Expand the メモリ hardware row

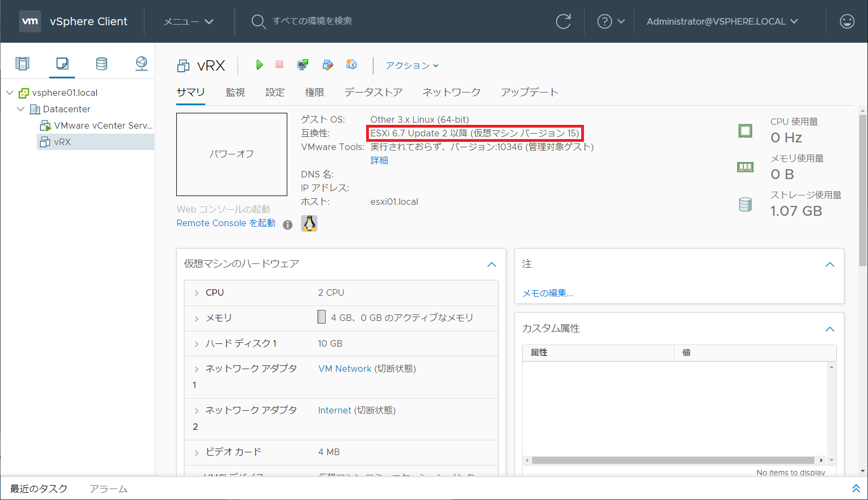pyautogui.click(x=196, y=319)
